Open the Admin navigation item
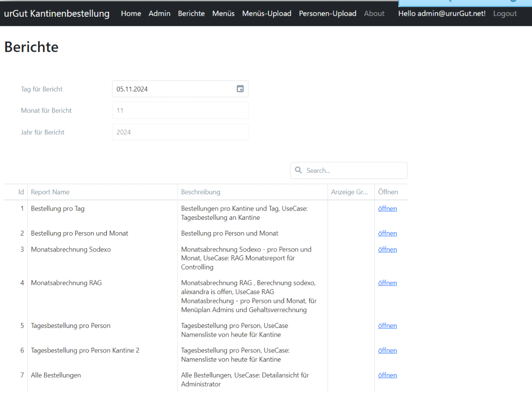The width and height of the screenshot is (532, 393). 159,14
